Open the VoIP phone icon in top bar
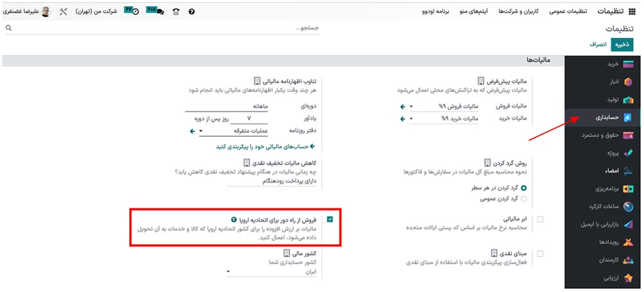This screenshot has height=292, width=644. [x=176, y=12]
